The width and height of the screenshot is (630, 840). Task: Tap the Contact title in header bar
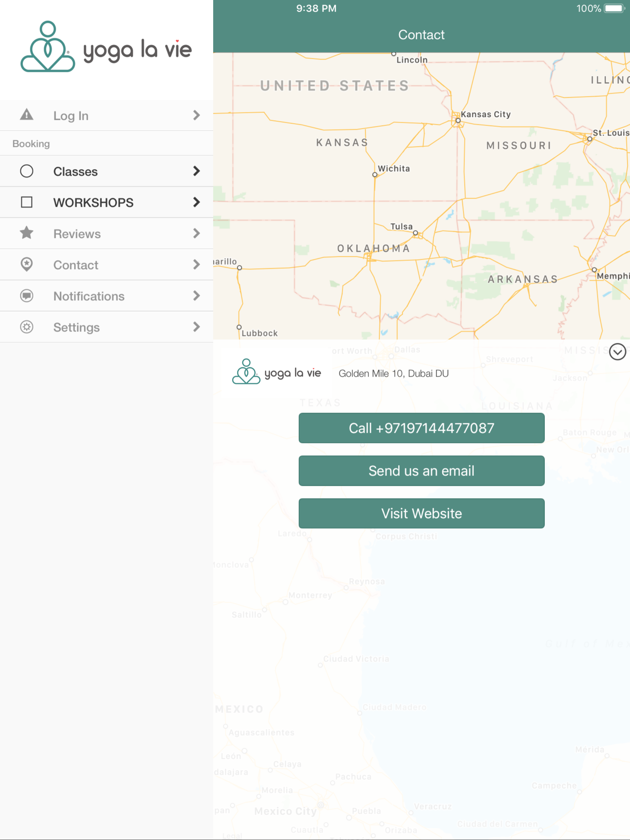tap(421, 35)
